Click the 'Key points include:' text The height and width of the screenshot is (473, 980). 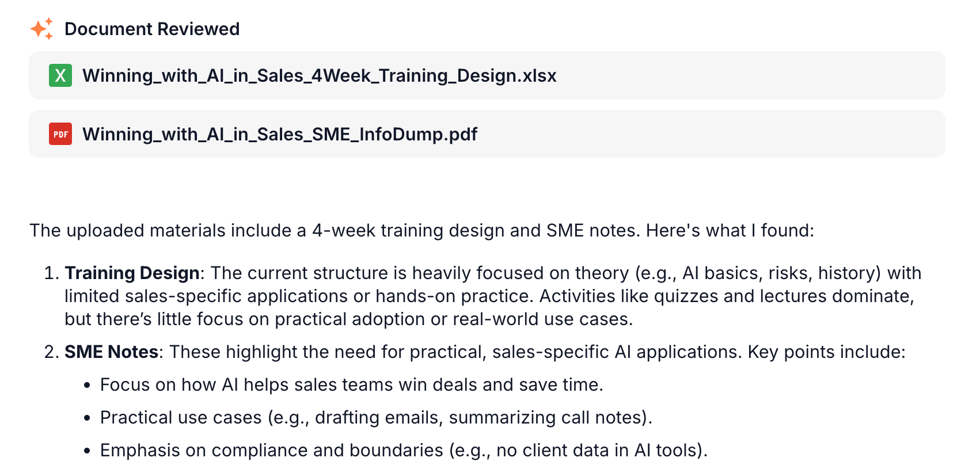[x=827, y=352]
